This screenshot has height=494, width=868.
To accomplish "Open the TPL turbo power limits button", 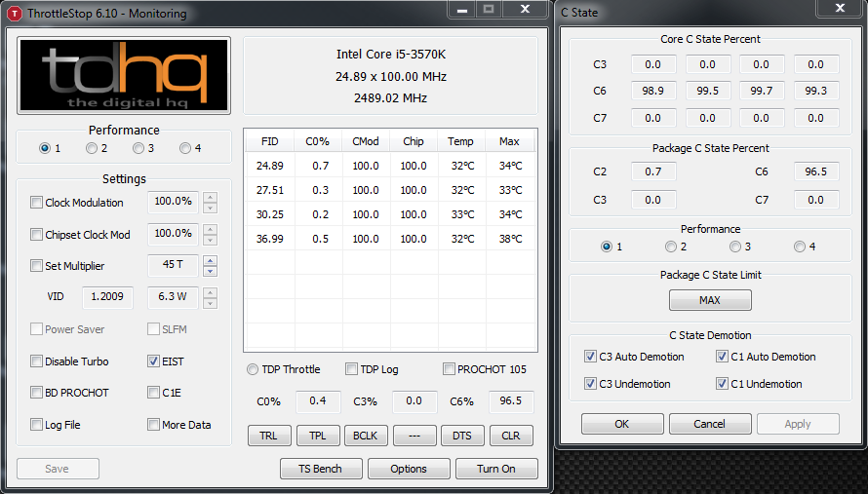I will click(318, 436).
